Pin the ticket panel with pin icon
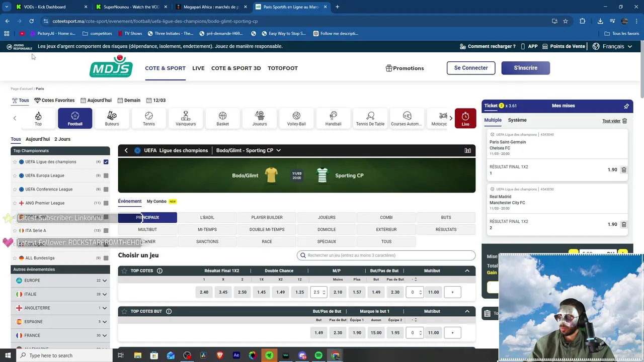Screen dimensions: 644x362 pyautogui.click(x=626, y=106)
